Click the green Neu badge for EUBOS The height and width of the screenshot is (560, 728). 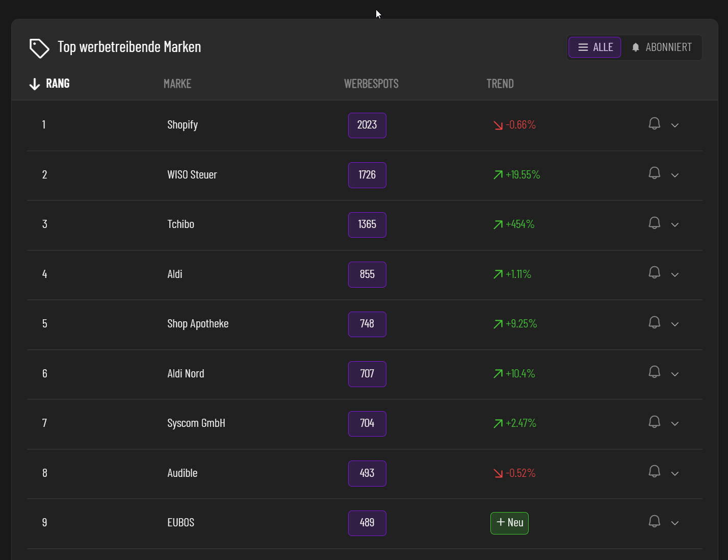pos(509,523)
